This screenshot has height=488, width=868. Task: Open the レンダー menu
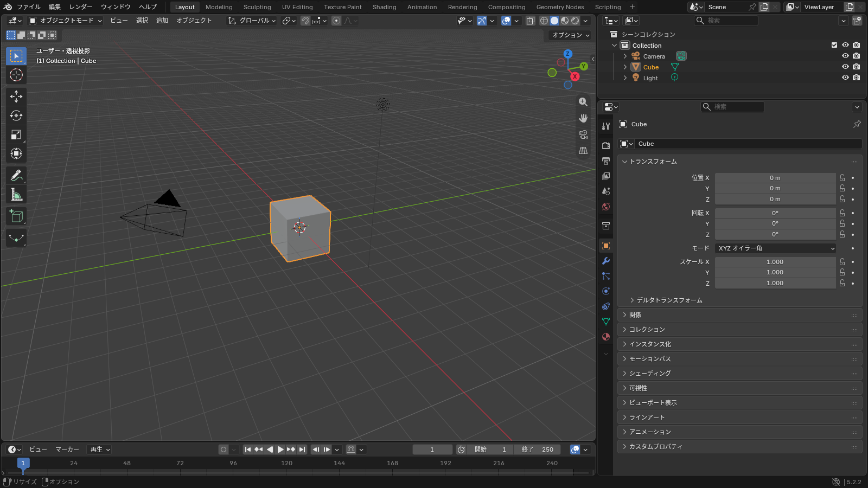click(x=81, y=7)
